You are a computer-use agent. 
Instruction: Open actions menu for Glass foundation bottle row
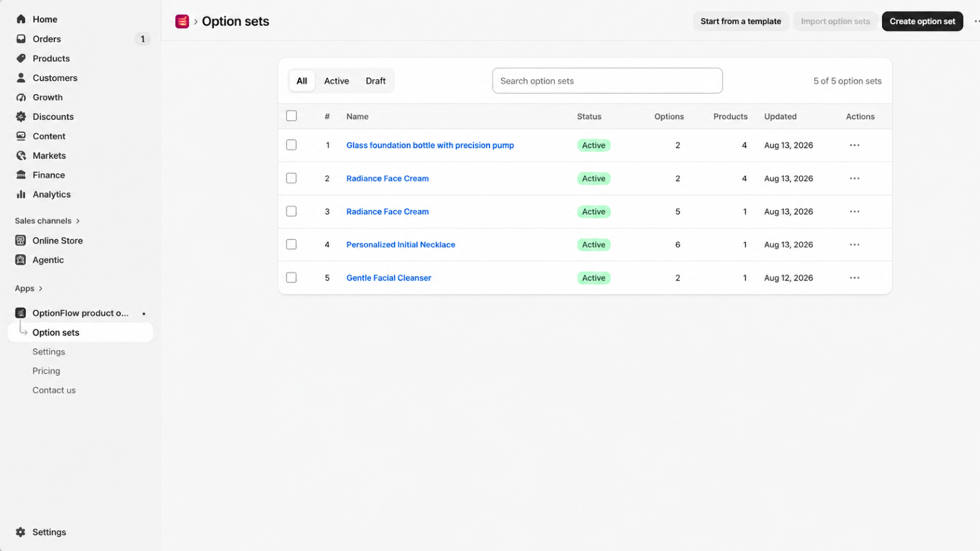click(x=854, y=145)
